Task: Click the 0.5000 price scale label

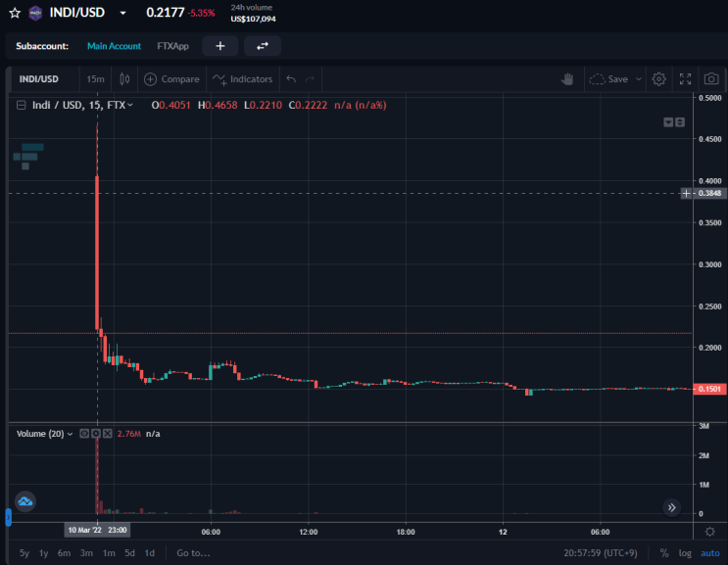Action: (710, 98)
